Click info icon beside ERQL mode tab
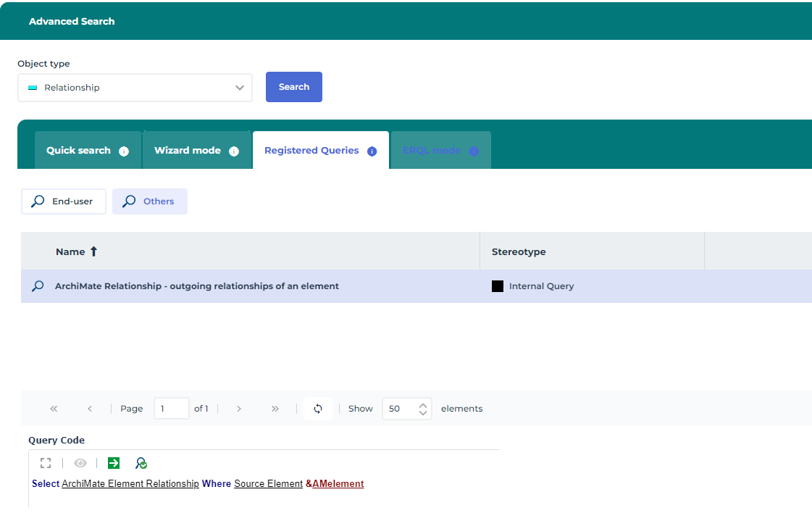812x521 pixels. [x=474, y=151]
